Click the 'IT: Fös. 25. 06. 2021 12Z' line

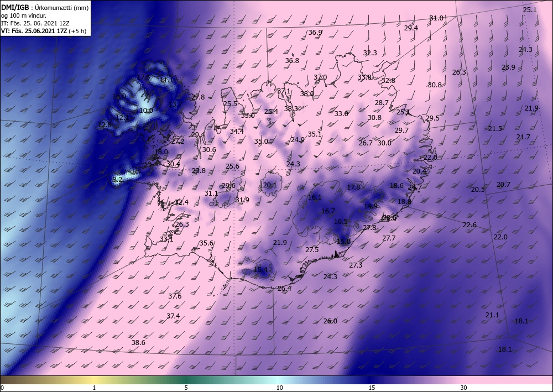tap(35, 23)
